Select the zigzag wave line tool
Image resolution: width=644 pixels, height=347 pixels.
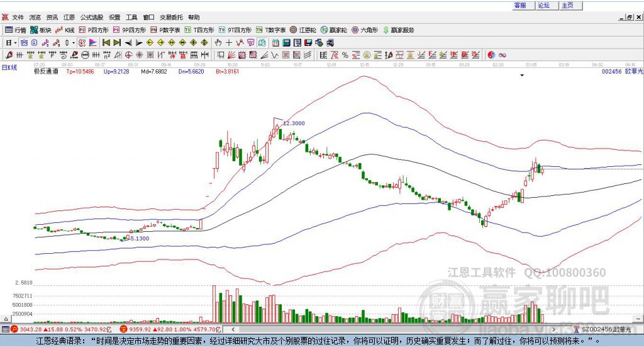[275, 55]
